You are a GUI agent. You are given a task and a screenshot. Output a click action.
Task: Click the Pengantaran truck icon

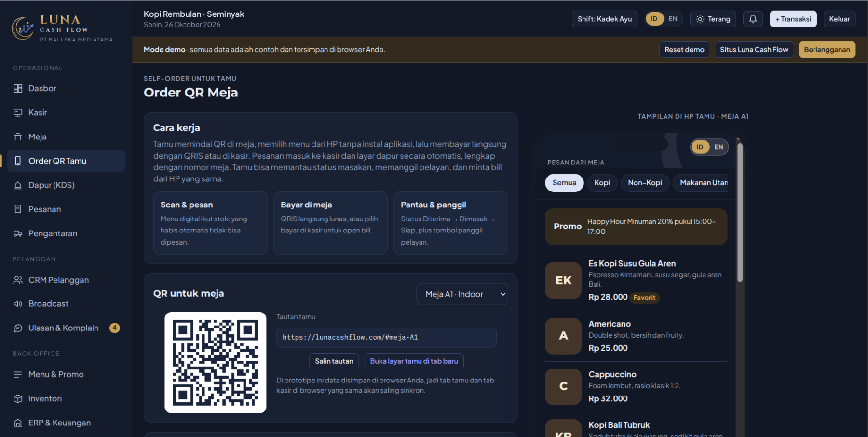[x=18, y=233]
